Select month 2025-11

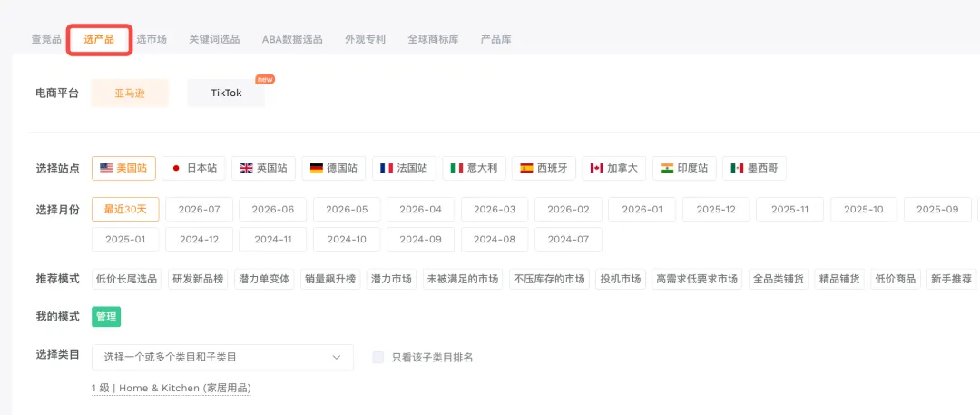790,209
